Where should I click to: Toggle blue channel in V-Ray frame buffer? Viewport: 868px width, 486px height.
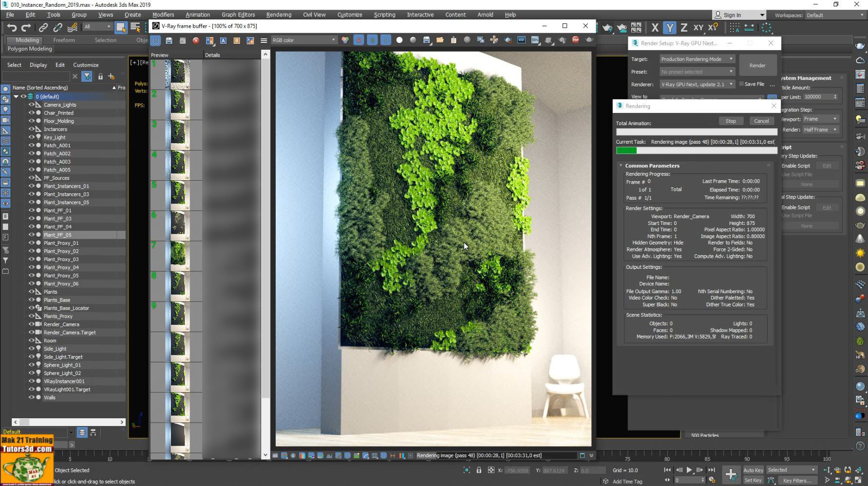tap(386, 40)
